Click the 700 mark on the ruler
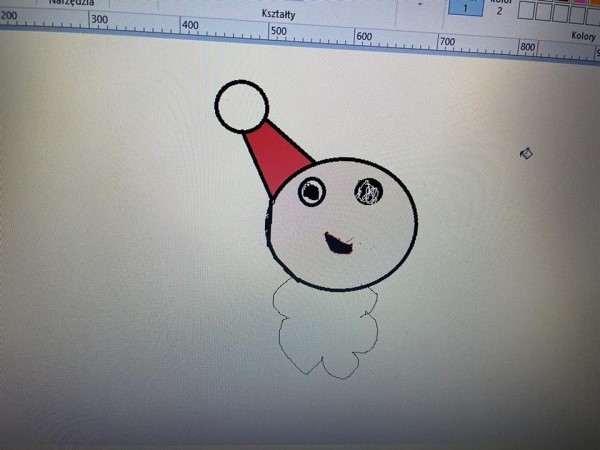The height and width of the screenshot is (450, 600). pyautogui.click(x=447, y=41)
